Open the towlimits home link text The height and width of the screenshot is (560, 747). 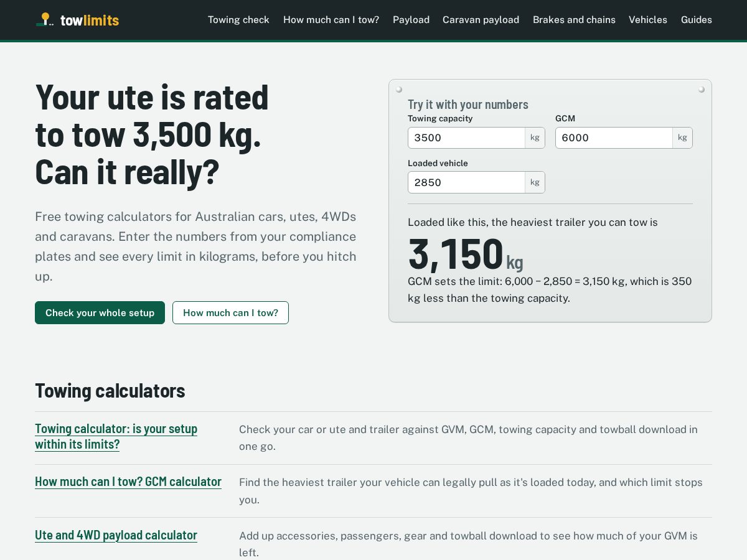point(90,20)
